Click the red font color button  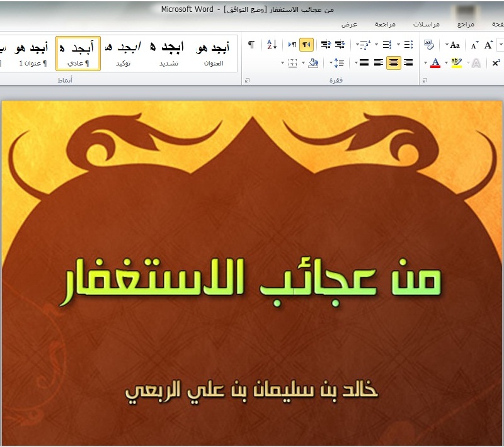click(x=435, y=63)
